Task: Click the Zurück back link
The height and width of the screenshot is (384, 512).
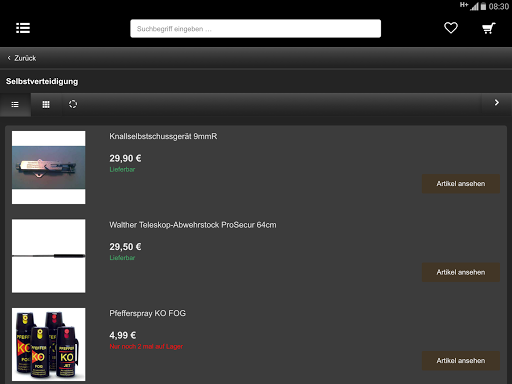Action: point(22,58)
